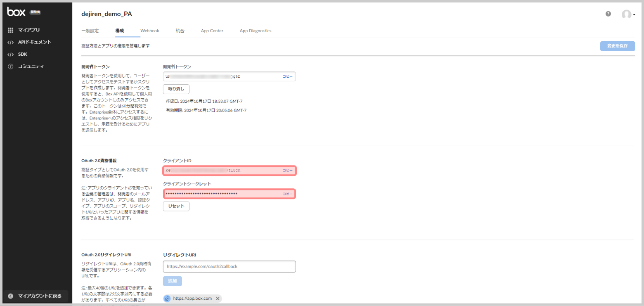
Task: Copy the 開発者トークン value
Action: click(x=287, y=76)
